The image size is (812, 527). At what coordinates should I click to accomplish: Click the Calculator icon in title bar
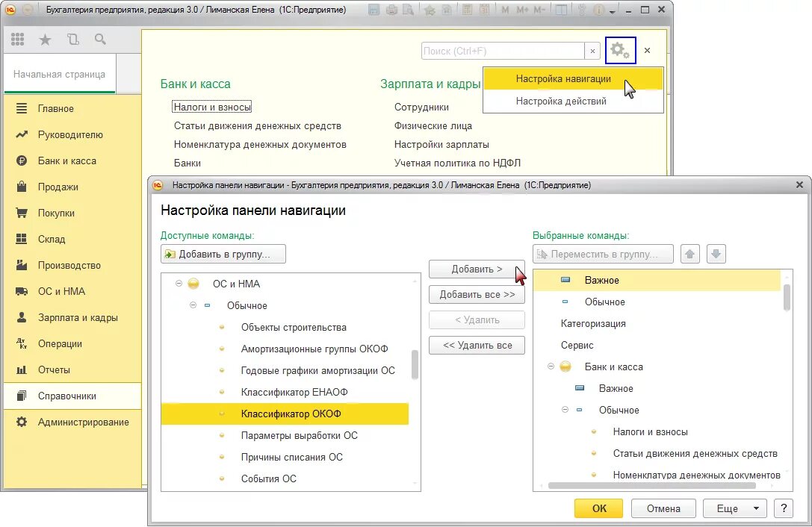pyautogui.click(x=467, y=10)
